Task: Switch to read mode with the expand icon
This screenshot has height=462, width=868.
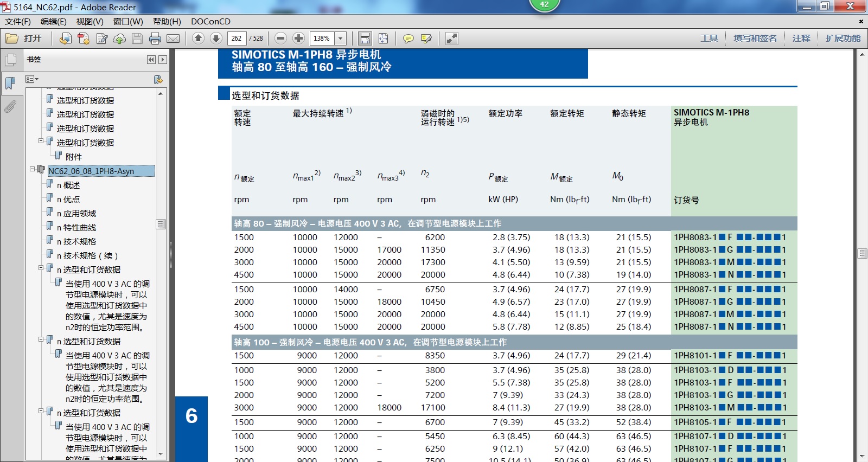Action: click(451, 39)
